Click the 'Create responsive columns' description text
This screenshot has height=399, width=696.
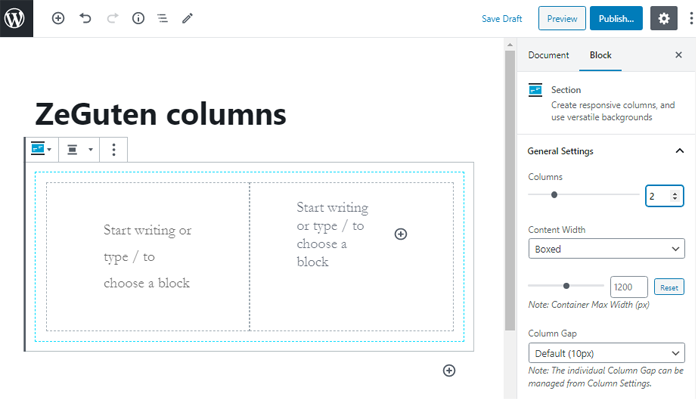[x=613, y=111]
